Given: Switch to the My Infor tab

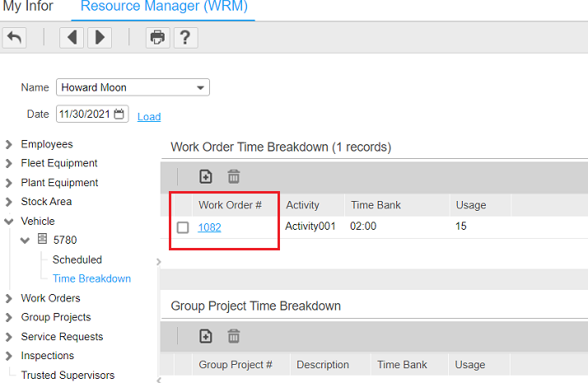Looking at the screenshot, I should pyautogui.click(x=29, y=7).
